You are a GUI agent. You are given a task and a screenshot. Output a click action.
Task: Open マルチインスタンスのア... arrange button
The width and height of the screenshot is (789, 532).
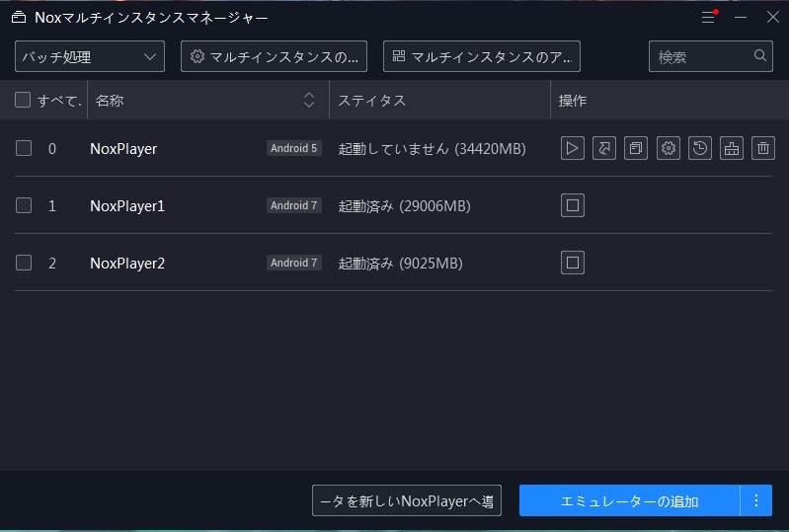click(482, 56)
